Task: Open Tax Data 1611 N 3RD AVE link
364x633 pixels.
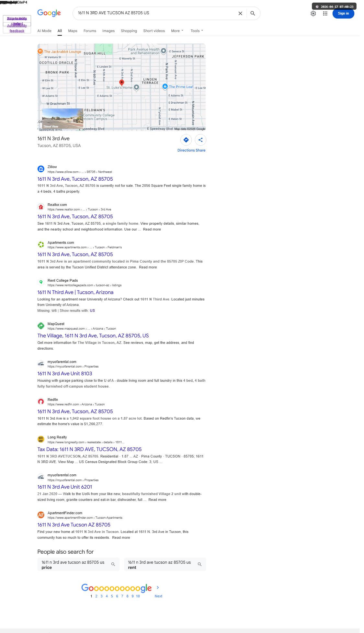Action: point(89,449)
